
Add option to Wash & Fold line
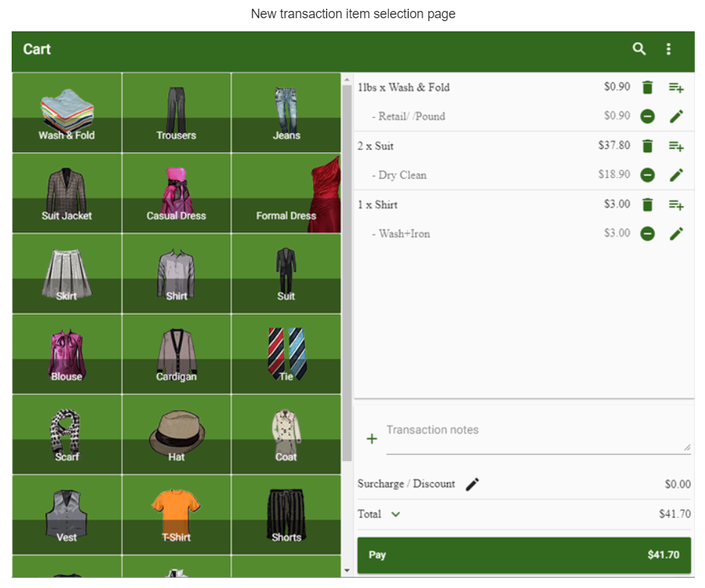click(676, 87)
